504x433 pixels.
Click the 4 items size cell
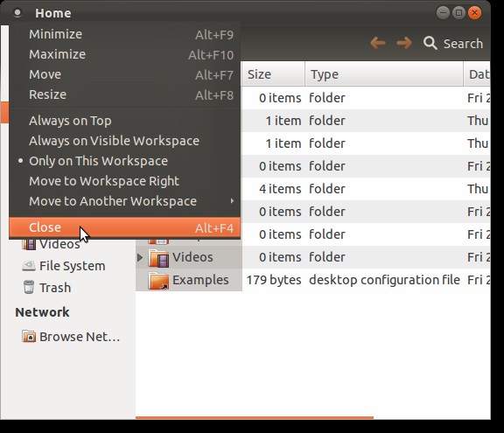tap(280, 189)
